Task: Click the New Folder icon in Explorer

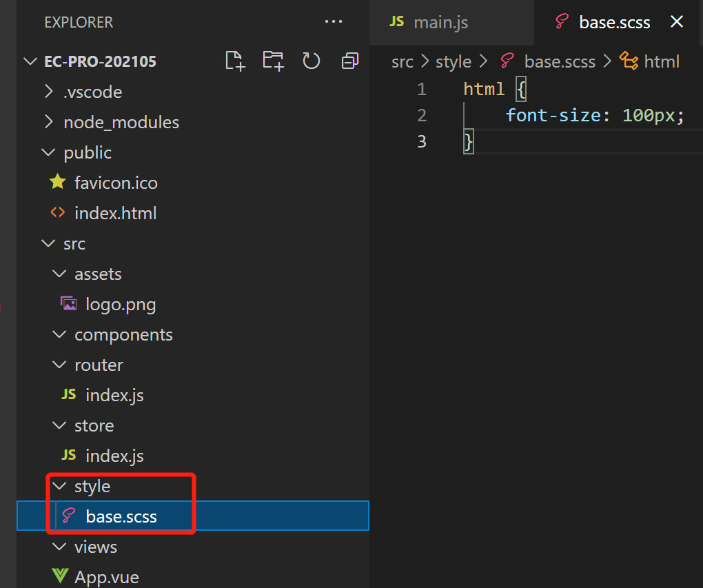Action: point(273,61)
